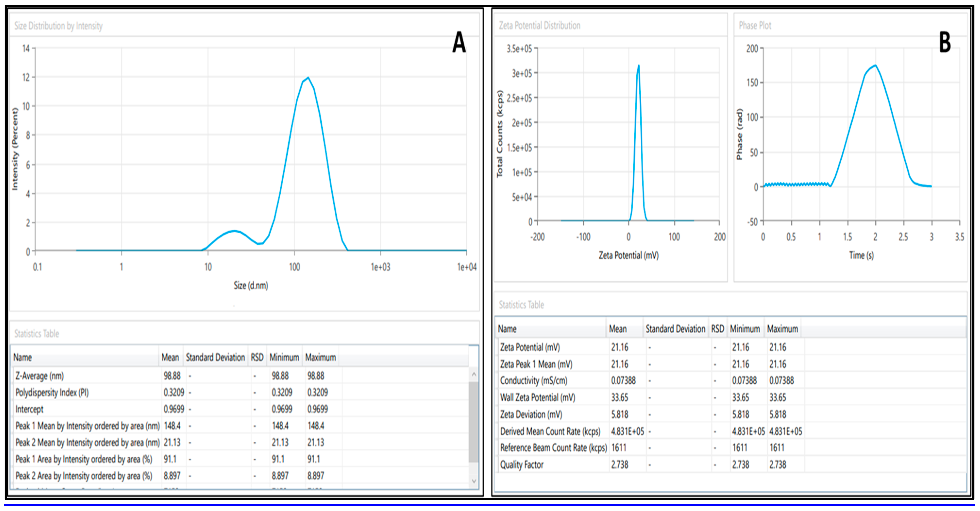Select the Z-Average (nm) row
The width and height of the screenshot is (980, 511).
(40, 376)
